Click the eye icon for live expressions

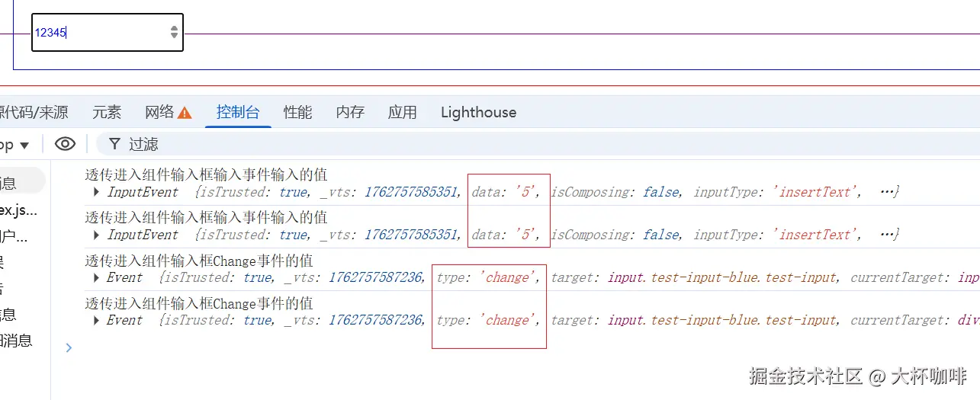(x=66, y=144)
